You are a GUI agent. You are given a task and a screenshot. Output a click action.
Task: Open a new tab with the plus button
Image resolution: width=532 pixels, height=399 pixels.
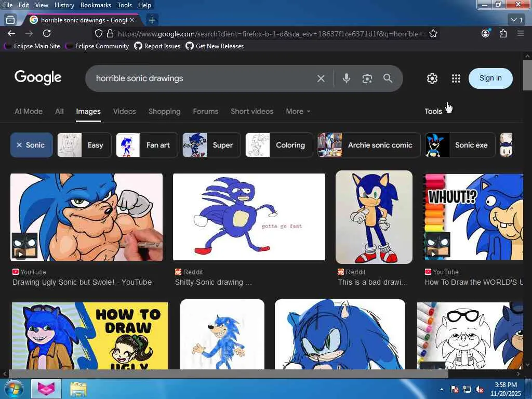click(152, 20)
